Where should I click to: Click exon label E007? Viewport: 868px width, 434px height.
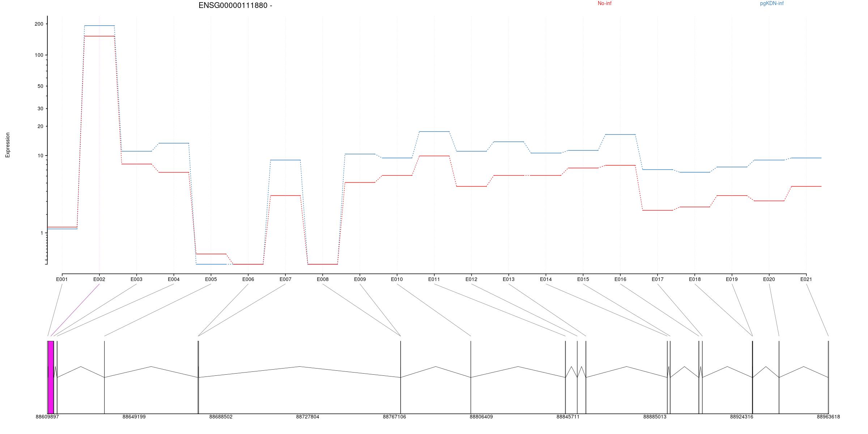285,279
